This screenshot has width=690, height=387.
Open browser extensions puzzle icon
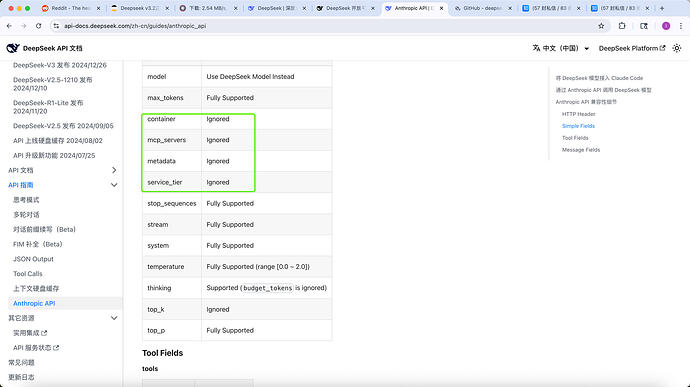[x=622, y=26]
